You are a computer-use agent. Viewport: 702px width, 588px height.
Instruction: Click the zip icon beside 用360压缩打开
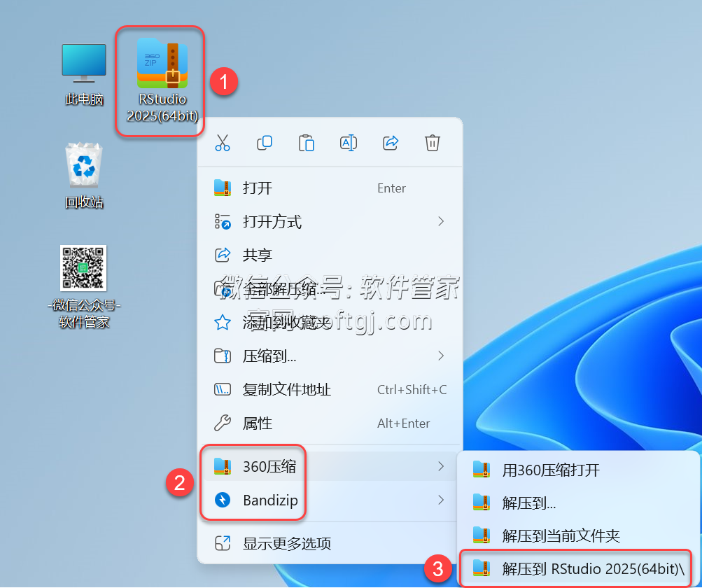point(482,469)
